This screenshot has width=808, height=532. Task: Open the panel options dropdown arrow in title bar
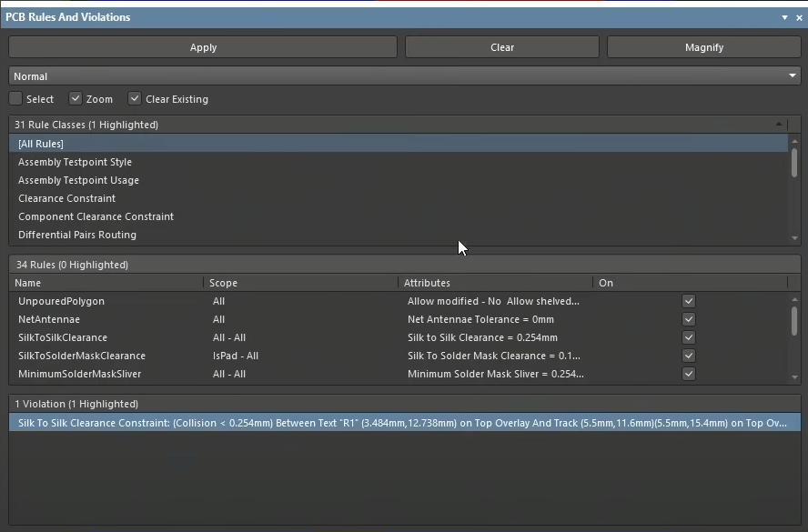(x=785, y=17)
